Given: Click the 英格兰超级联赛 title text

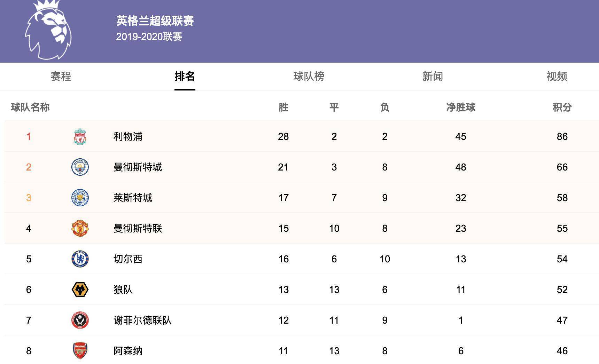Looking at the screenshot, I should click(156, 21).
